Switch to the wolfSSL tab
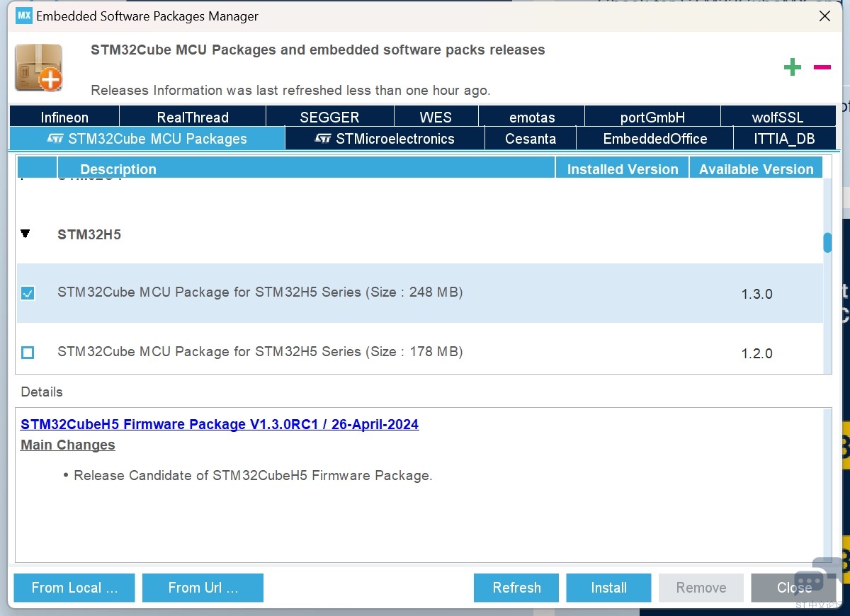The height and width of the screenshot is (616, 850). coord(778,117)
